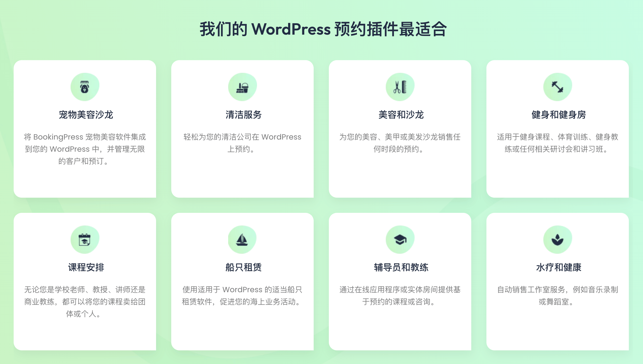Screen dimensions: 643x364
Task: Open the 辅导员和教练 card title
Action: (401, 267)
